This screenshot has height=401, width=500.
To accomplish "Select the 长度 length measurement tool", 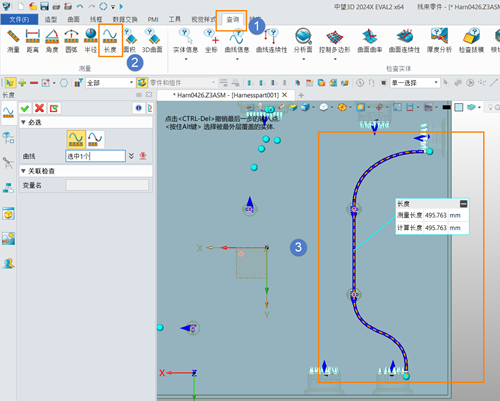I will click(110, 41).
